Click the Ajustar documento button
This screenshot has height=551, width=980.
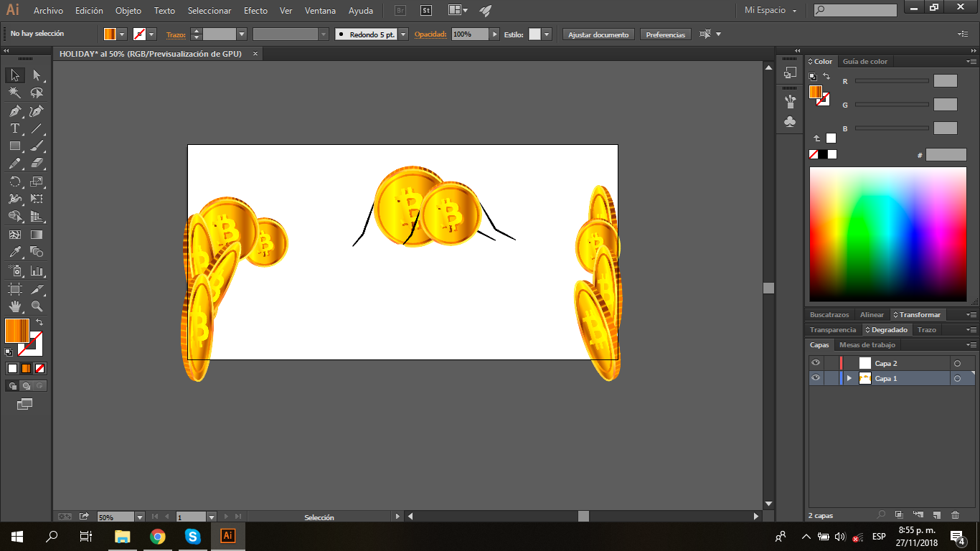click(599, 34)
